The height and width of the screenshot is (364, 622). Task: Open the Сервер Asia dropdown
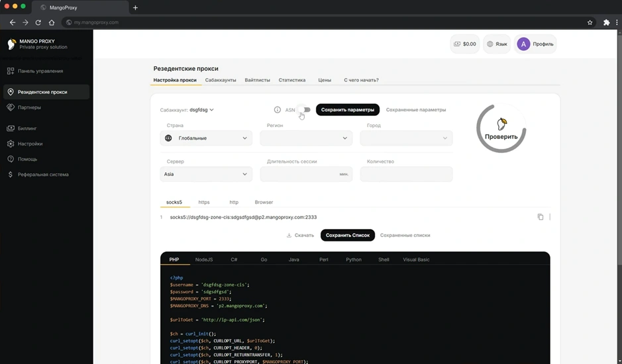point(206,174)
